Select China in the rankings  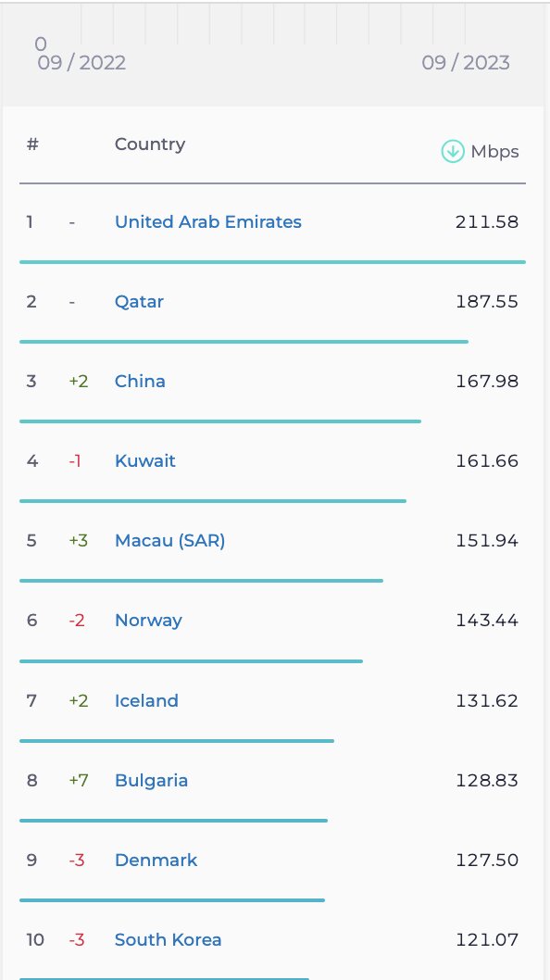tap(140, 382)
